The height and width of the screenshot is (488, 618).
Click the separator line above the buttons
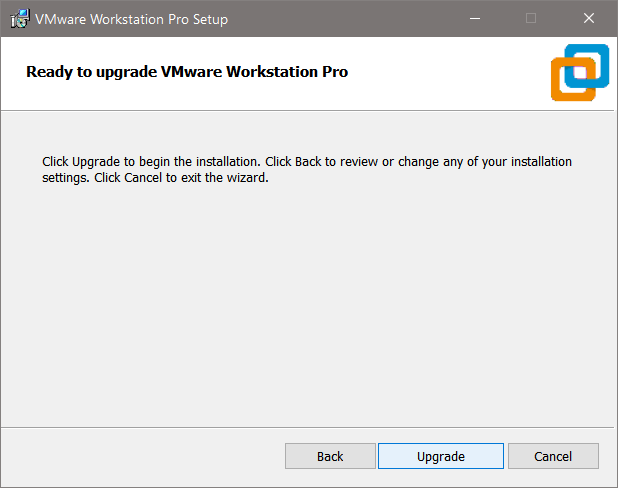(x=300, y=427)
